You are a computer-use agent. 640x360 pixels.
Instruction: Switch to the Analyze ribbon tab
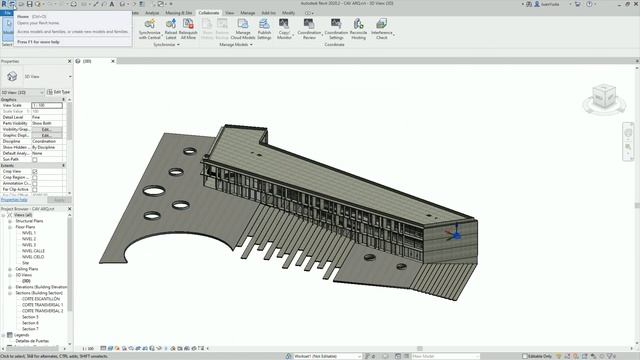(152, 13)
